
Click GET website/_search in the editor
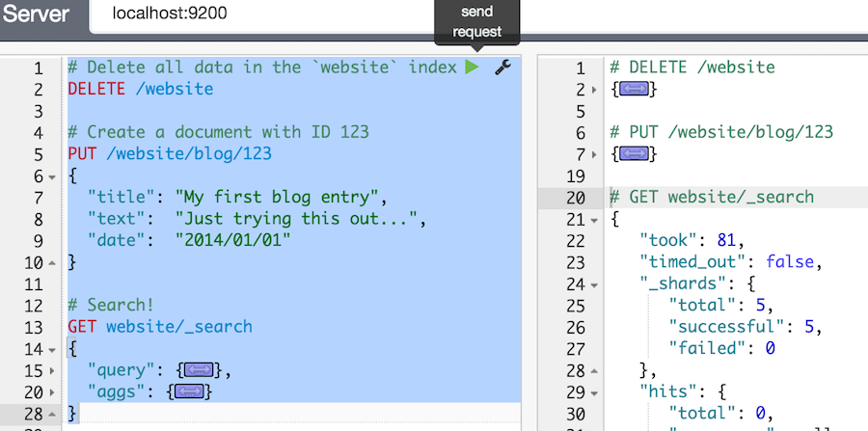160,327
